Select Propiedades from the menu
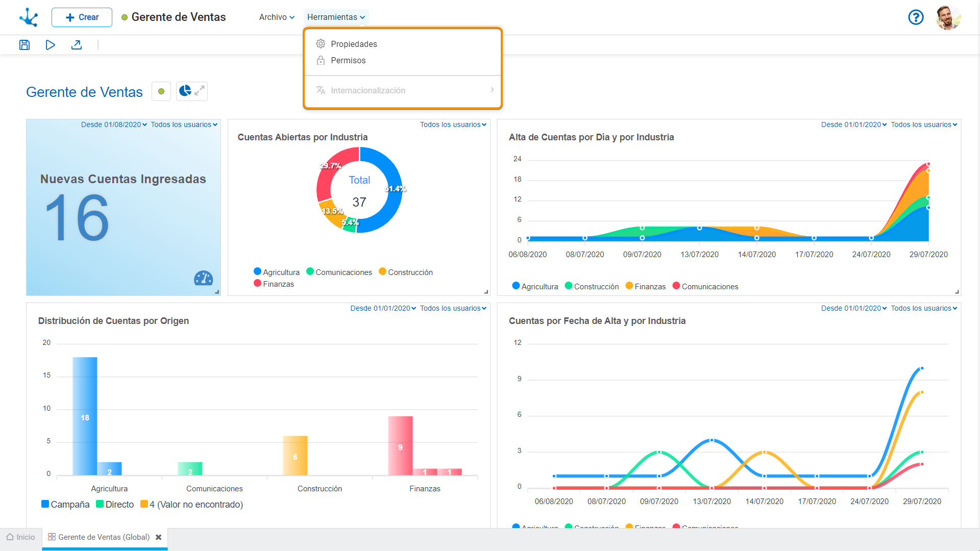980x551 pixels. (x=354, y=44)
